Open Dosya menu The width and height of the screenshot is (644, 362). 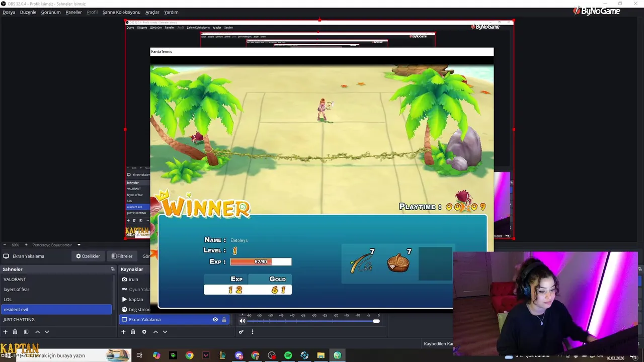9,12
